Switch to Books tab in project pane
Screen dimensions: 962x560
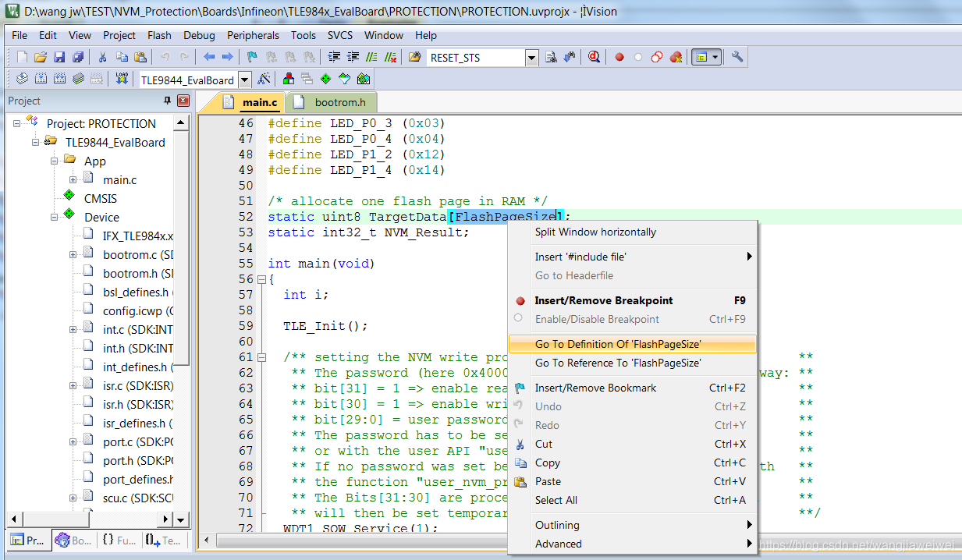tap(73, 540)
